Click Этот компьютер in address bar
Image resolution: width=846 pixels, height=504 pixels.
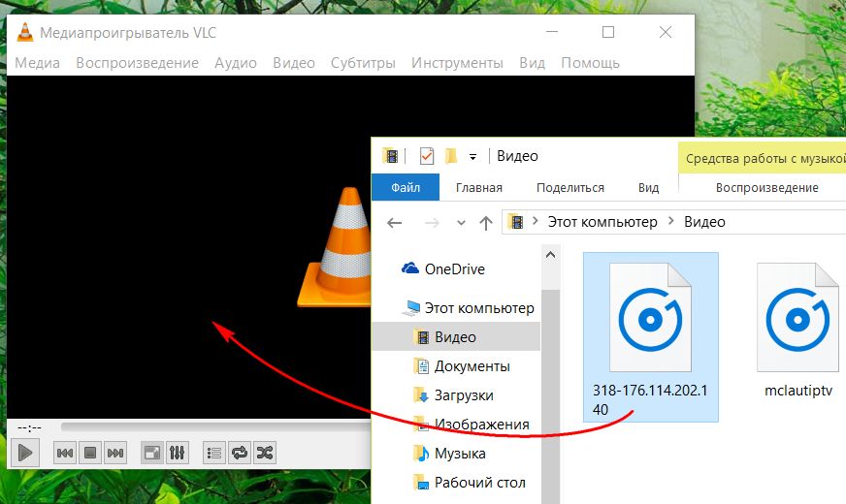[x=602, y=222]
